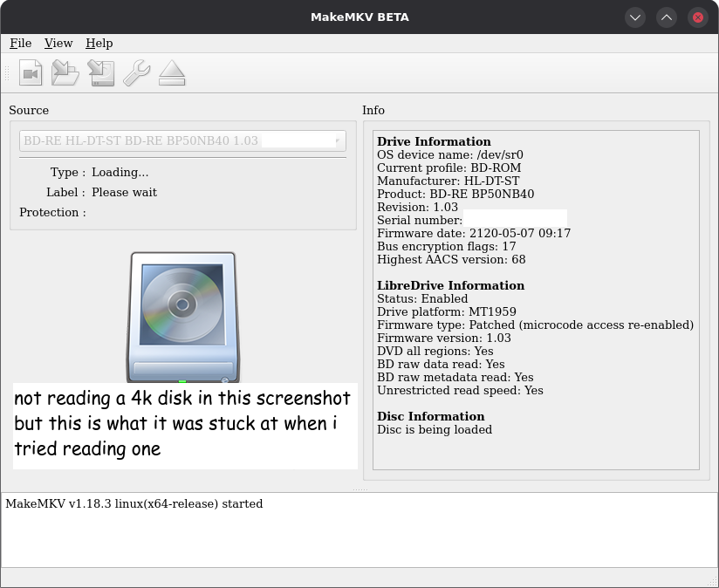719x588 pixels.
Task: Click the 'Disc is being loaded' status text
Action: 435,429
